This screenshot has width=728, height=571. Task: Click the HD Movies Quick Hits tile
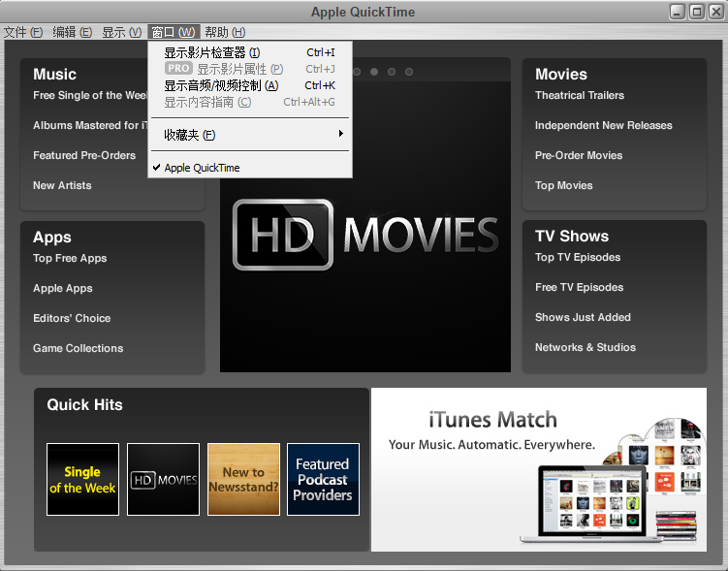[x=163, y=479]
